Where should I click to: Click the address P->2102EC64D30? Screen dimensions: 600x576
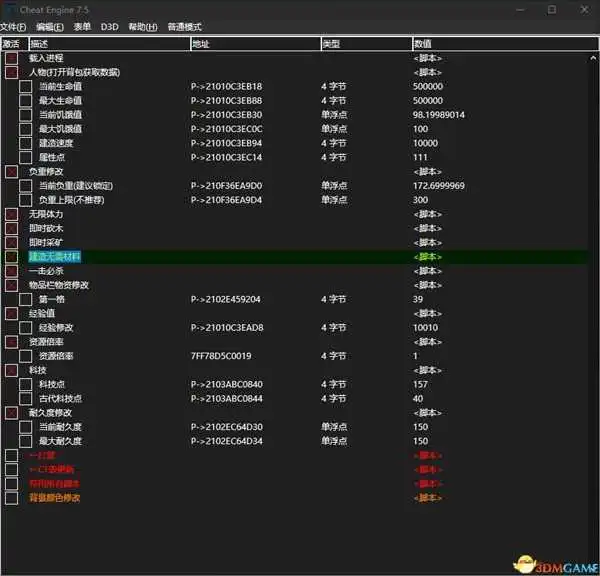227,427
